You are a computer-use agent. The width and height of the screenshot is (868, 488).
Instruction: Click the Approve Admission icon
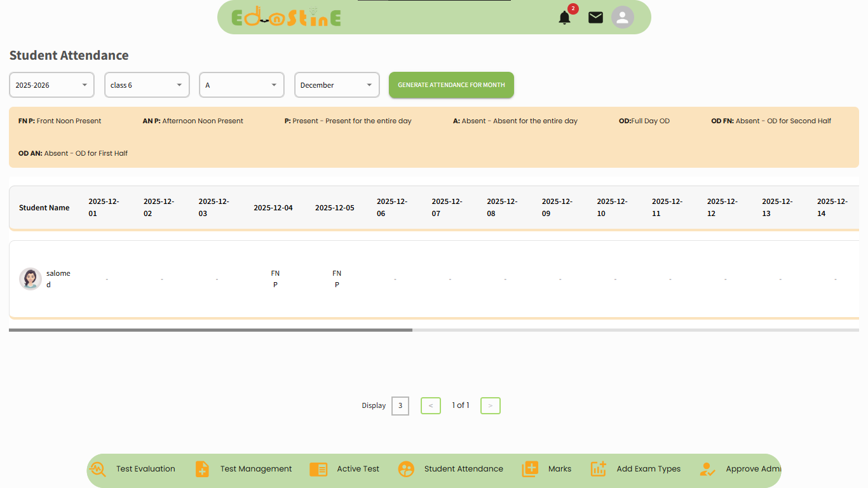(707, 469)
